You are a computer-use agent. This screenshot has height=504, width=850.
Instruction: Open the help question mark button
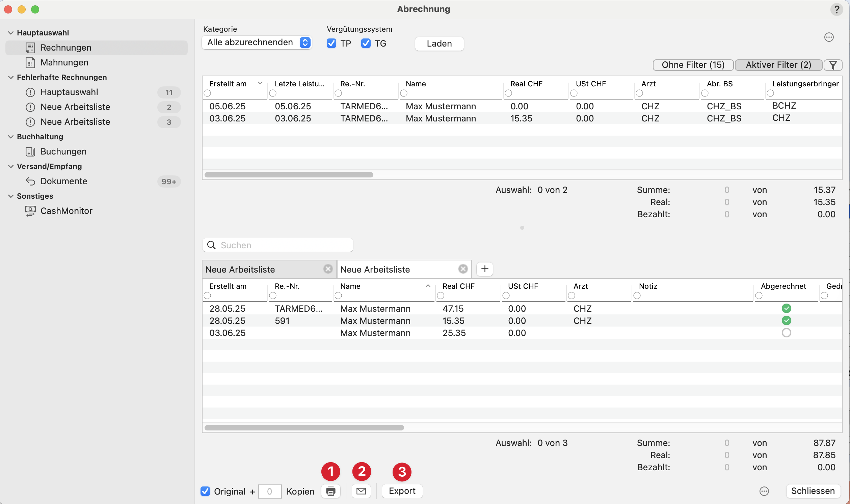click(x=836, y=9)
